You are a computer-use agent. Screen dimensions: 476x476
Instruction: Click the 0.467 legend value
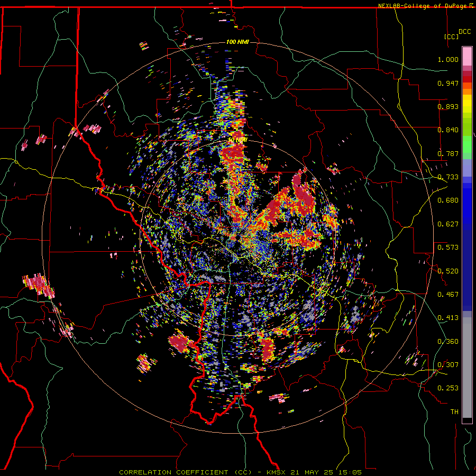click(x=448, y=295)
